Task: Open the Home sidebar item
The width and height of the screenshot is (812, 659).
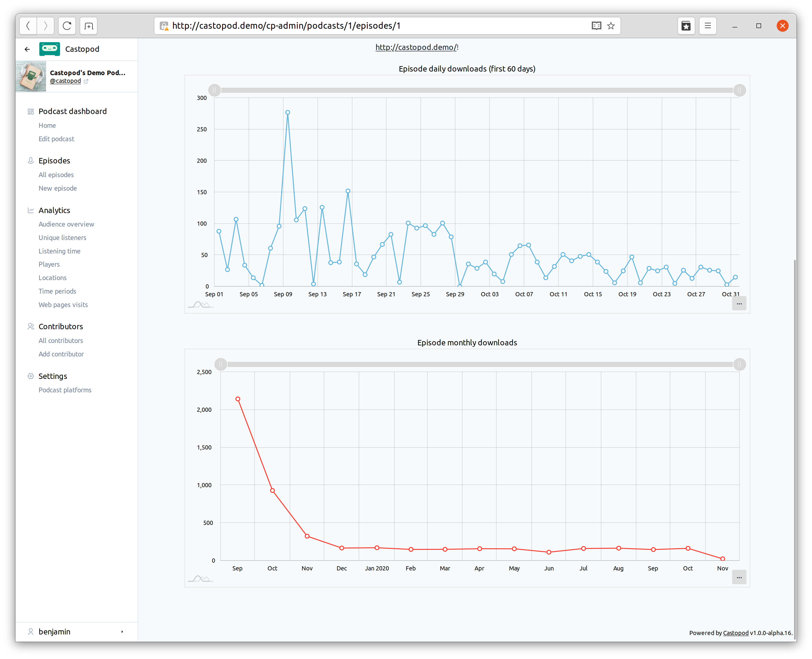Action: (x=47, y=126)
